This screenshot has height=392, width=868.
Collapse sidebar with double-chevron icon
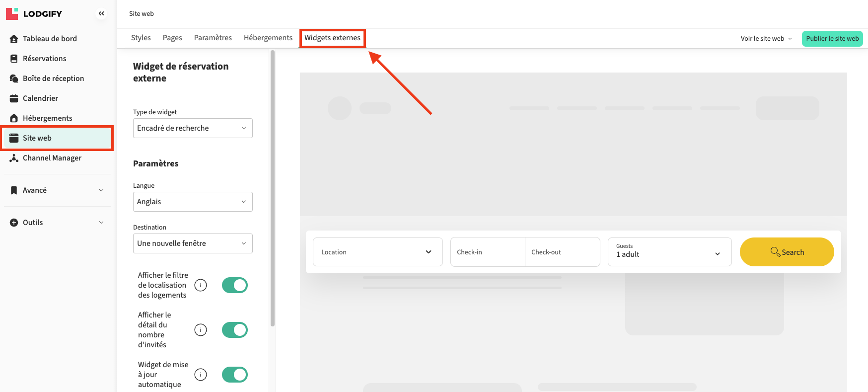(x=101, y=13)
